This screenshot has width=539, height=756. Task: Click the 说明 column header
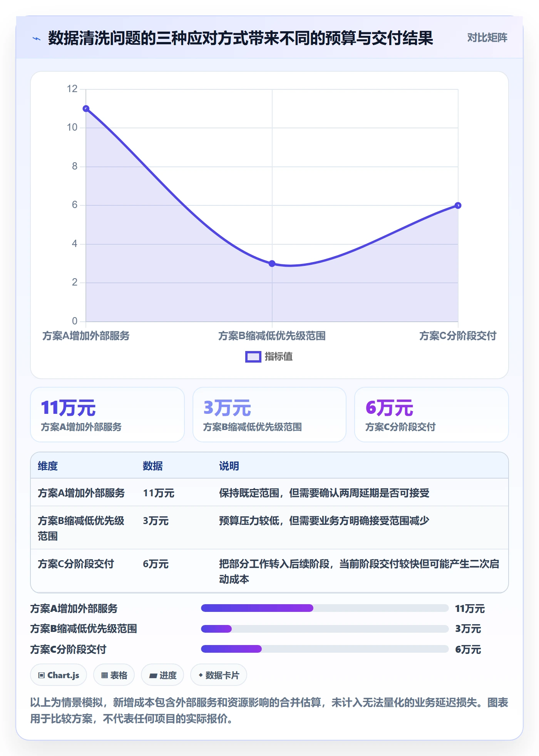click(x=229, y=466)
